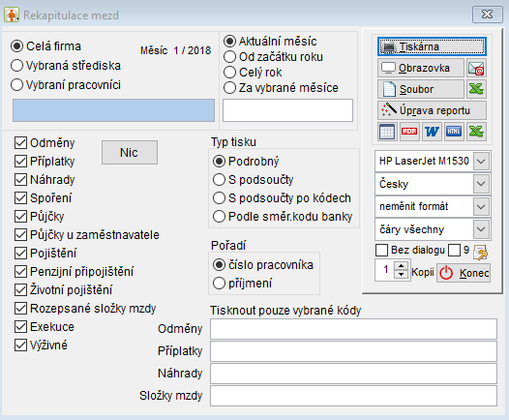
Task: Select the Celý rok radio option
Action: click(x=229, y=73)
